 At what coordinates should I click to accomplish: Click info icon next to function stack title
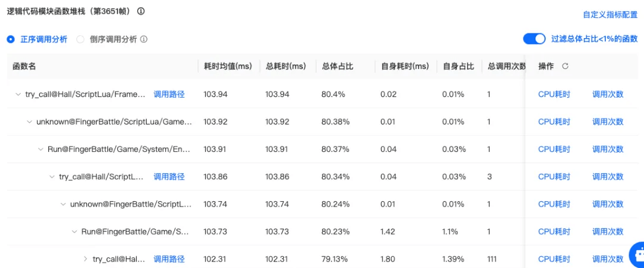point(141,11)
